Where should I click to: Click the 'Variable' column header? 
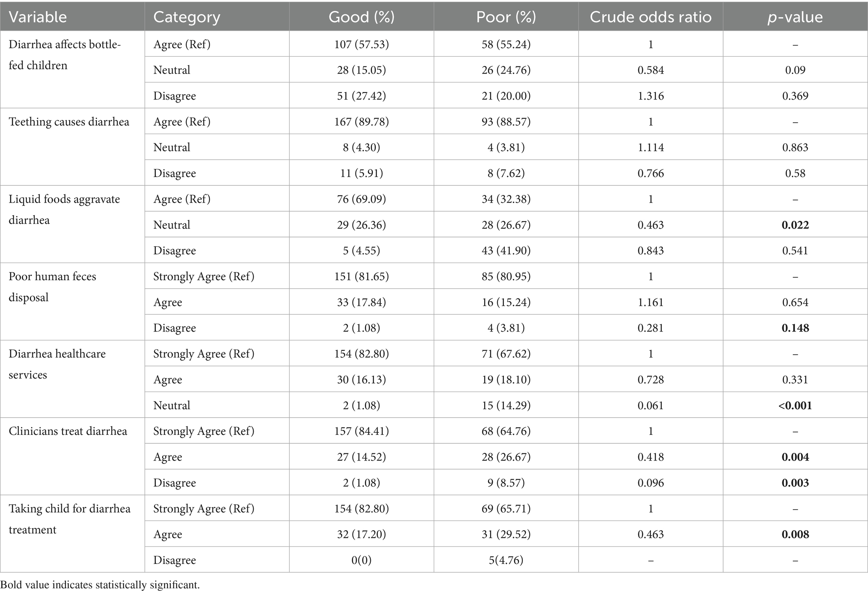click(38, 17)
